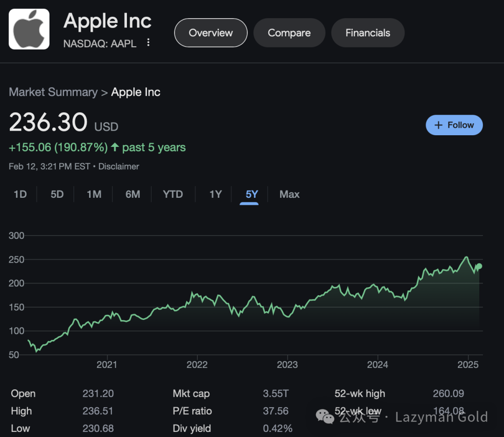Switch to the Compare tab
The width and height of the screenshot is (504, 437).
(x=289, y=33)
